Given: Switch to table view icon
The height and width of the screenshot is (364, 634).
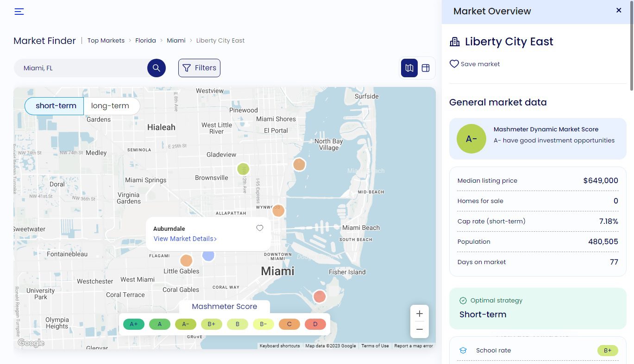Looking at the screenshot, I should coord(425,68).
